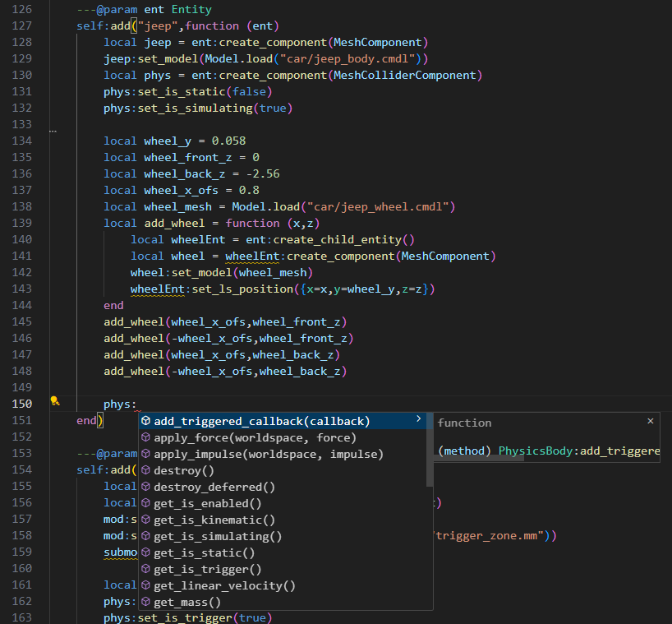
Task: Click the method icon beside get_is_enabled()
Action: [x=145, y=503]
